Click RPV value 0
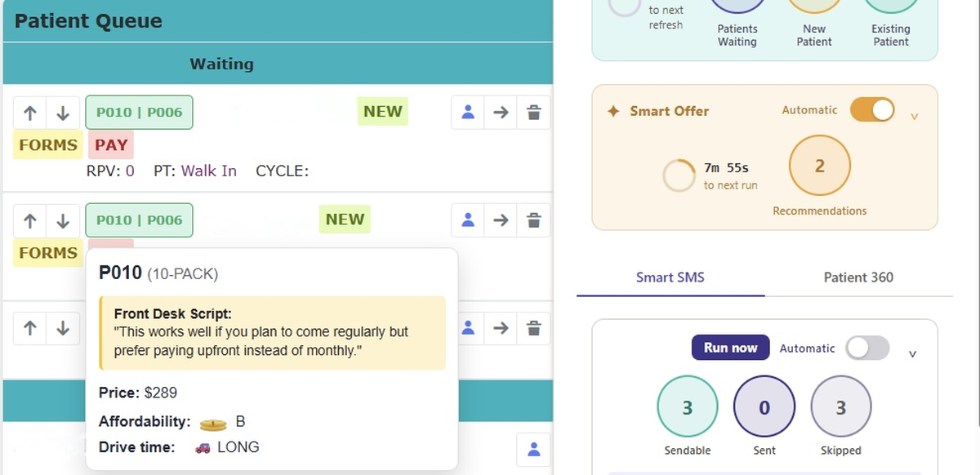Image resolution: width=980 pixels, height=475 pixels. coord(131,171)
